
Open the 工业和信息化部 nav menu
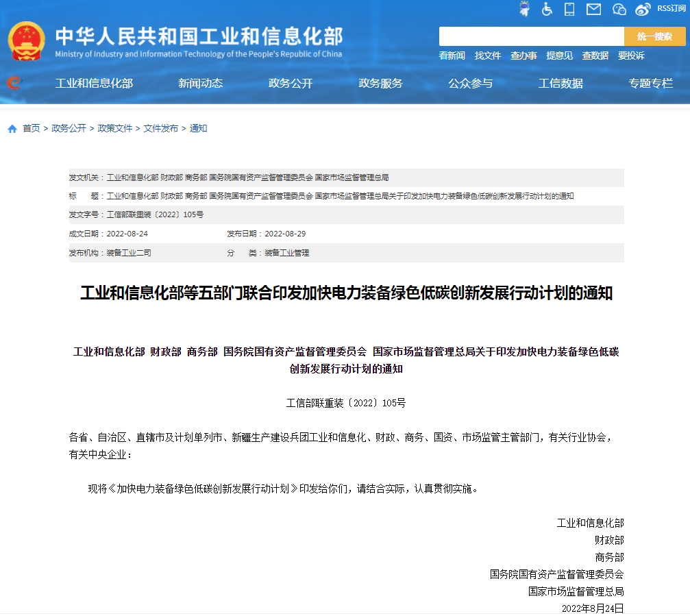pyautogui.click(x=94, y=83)
